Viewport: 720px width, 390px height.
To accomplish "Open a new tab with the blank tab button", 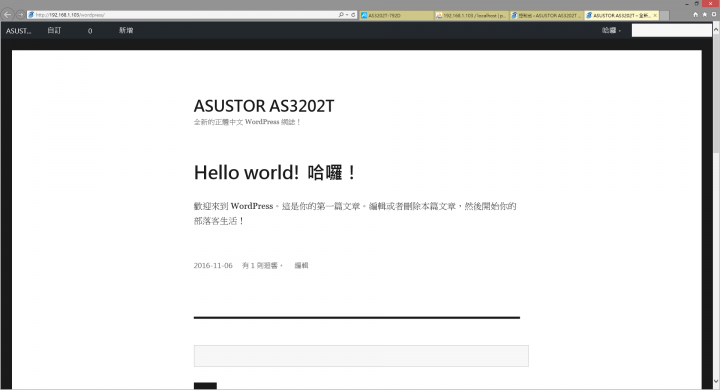I will (x=664, y=16).
